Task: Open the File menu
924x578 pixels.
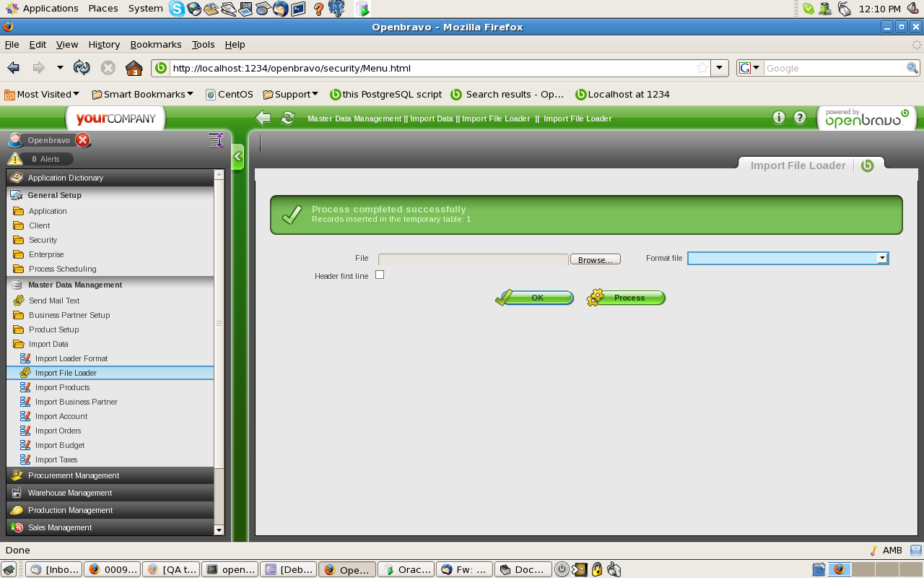Action: (x=12, y=44)
